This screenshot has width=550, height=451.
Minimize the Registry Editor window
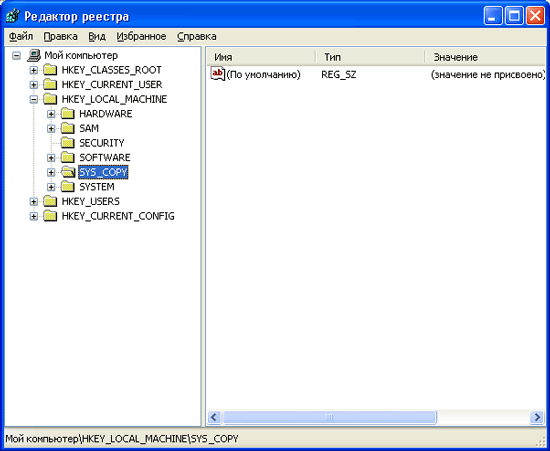tap(493, 16)
